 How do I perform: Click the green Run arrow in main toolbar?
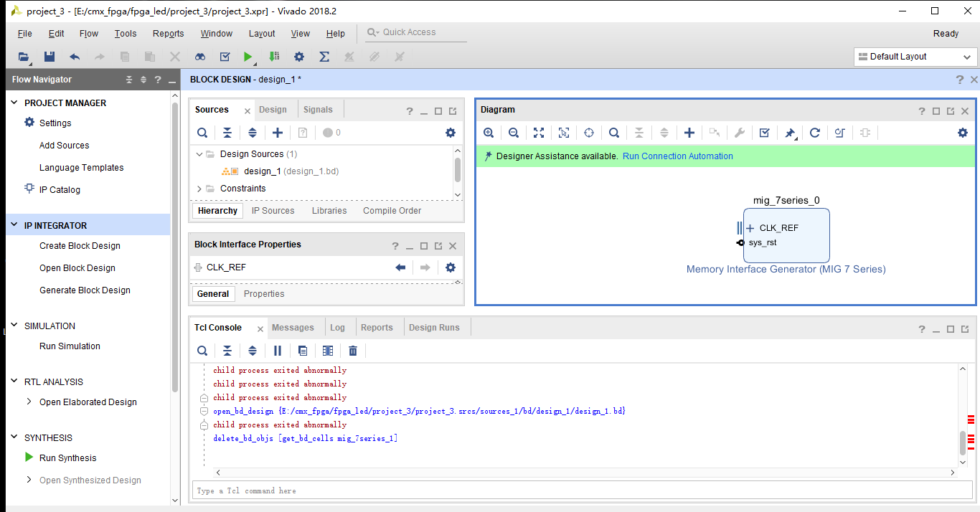[x=248, y=57]
